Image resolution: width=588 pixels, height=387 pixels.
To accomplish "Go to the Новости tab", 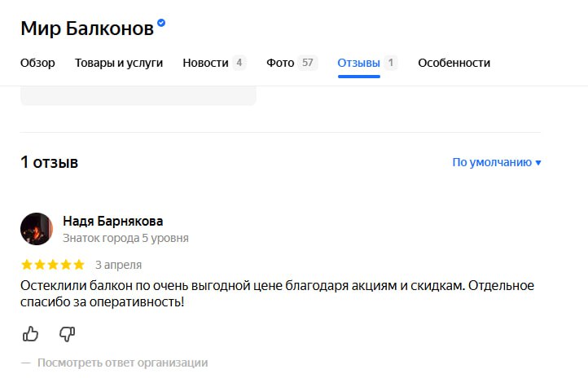I will tap(214, 63).
